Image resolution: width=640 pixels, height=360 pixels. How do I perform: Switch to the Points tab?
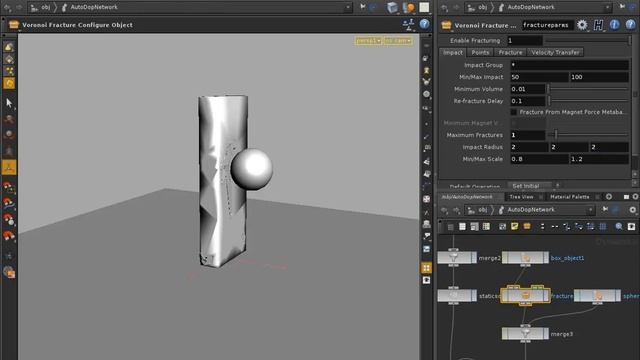pyautogui.click(x=480, y=52)
